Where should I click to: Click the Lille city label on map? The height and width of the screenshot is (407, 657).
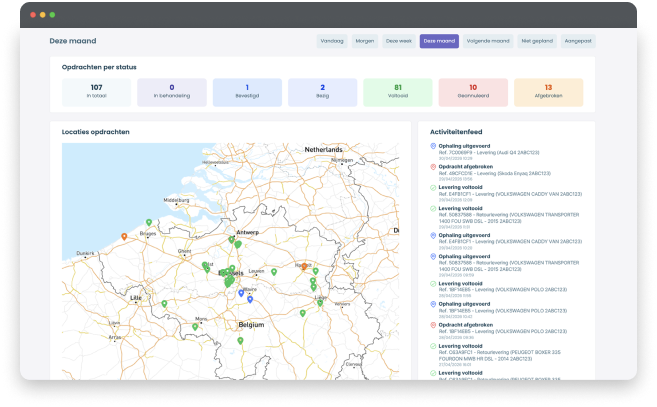(136, 298)
